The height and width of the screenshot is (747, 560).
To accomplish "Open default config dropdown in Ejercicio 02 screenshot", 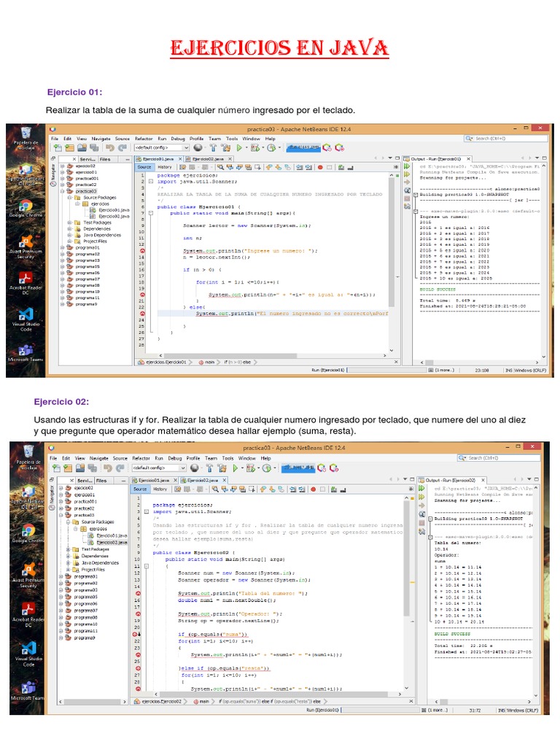I will tap(158, 468).
